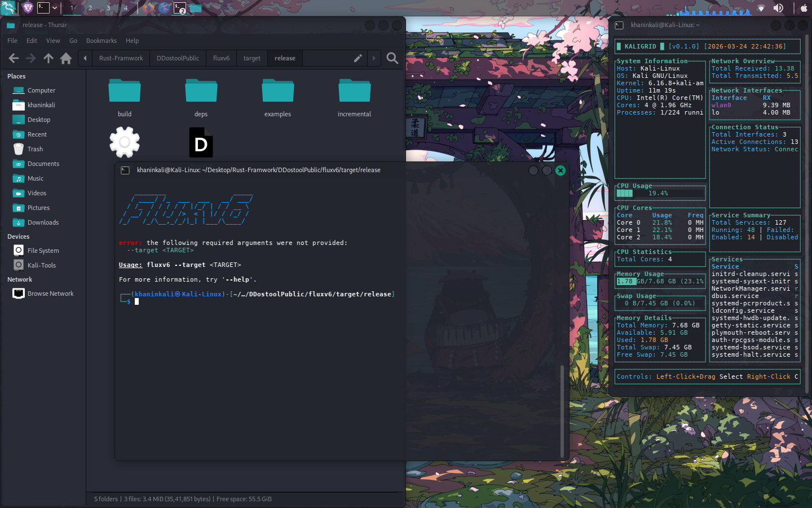Toggle path edit pencil icon

(358, 58)
